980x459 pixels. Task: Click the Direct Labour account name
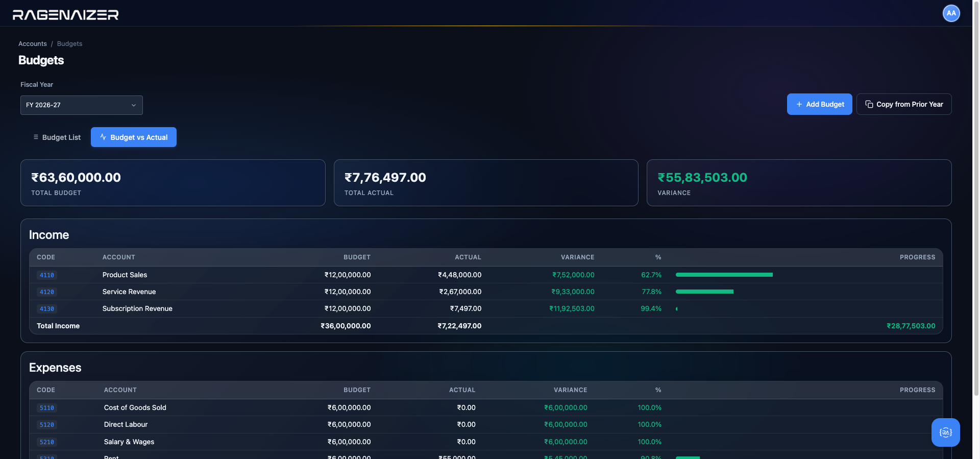pyautogui.click(x=126, y=424)
